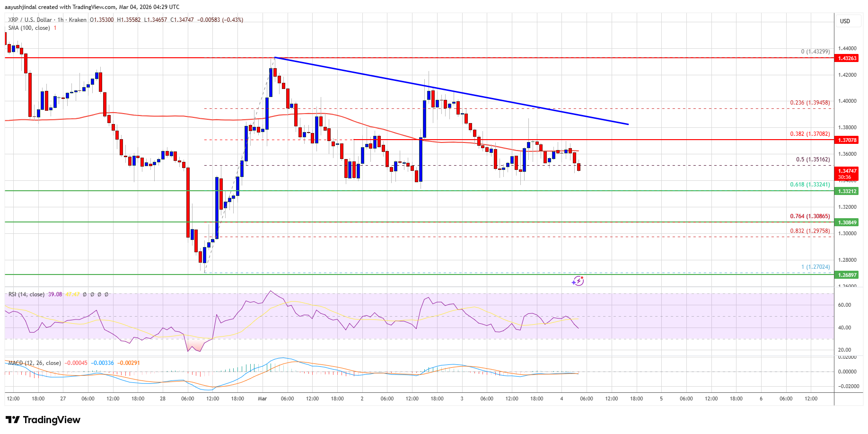
Task: Click the red 1 error marker beside the SMA label
Action: pos(55,27)
